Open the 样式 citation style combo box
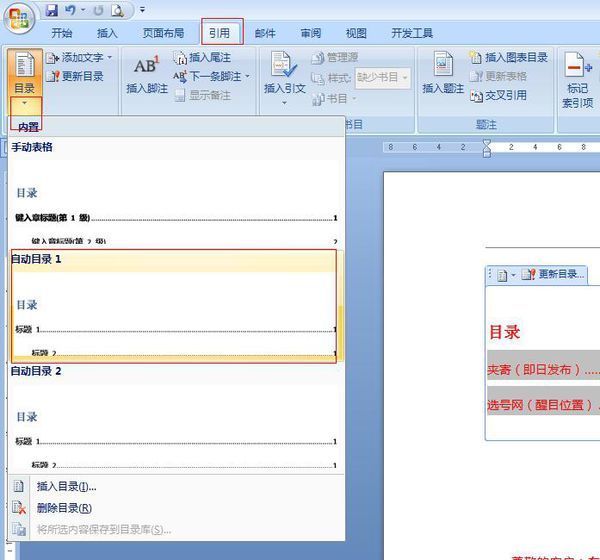600x560 pixels. pos(383,78)
